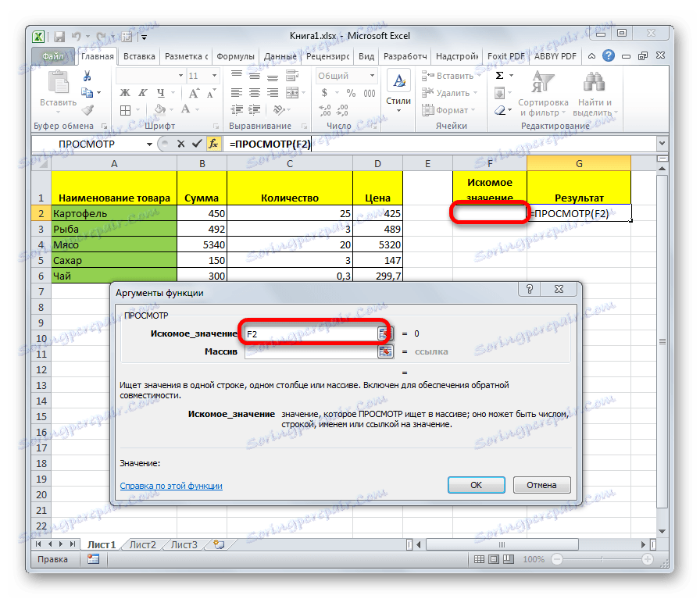This screenshot has width=700, height=599.
Task: Toggle Italic (К) formatting
Action: pyautogui.click(x=143, y=93)
